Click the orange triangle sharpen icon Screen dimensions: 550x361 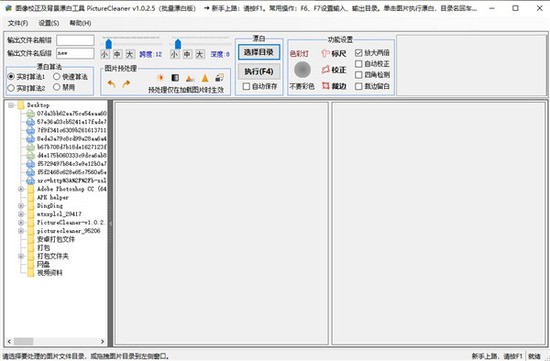pyautogui.click(x=205, y=78)
